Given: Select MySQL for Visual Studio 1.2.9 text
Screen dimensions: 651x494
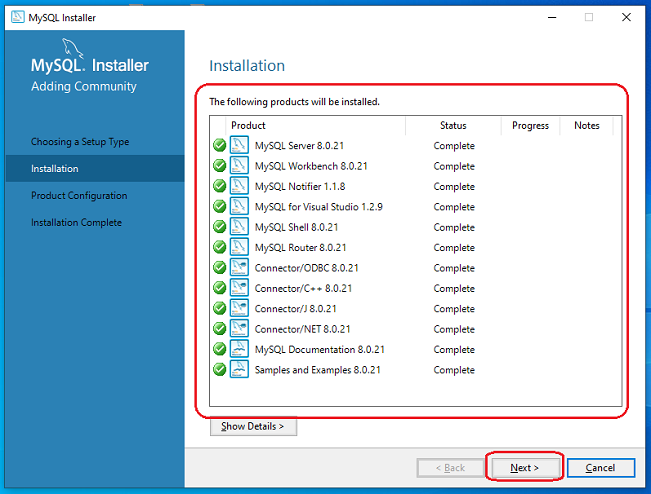Looking at the screenshot, I should click(x=319, y=207).
